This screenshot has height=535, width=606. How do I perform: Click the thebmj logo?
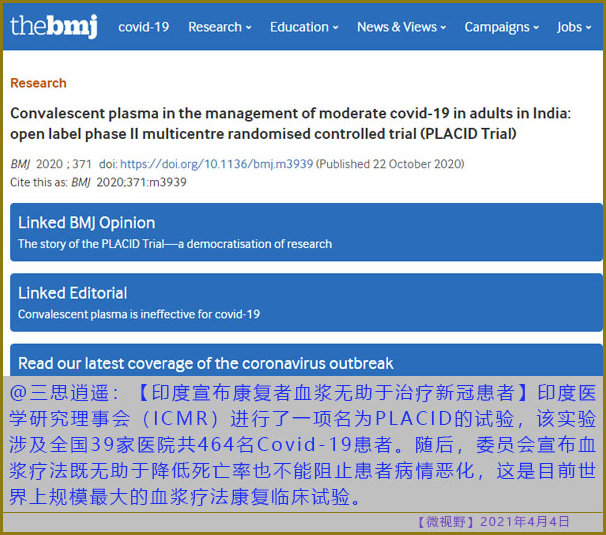(54, 26)
